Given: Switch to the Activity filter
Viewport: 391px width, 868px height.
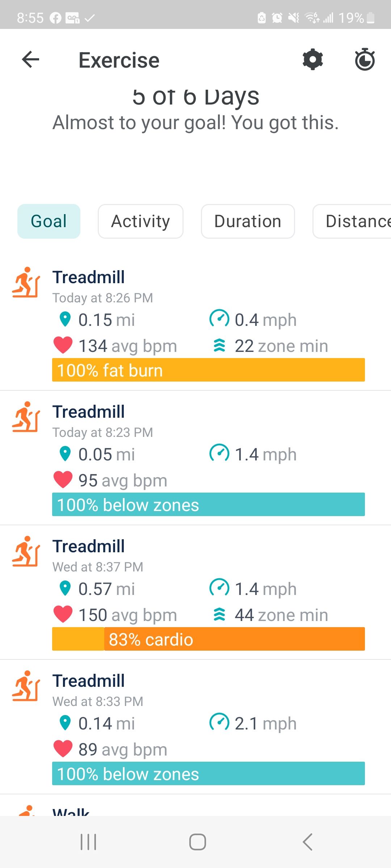Looking at the screenshot, I should (x=140, y=221).
